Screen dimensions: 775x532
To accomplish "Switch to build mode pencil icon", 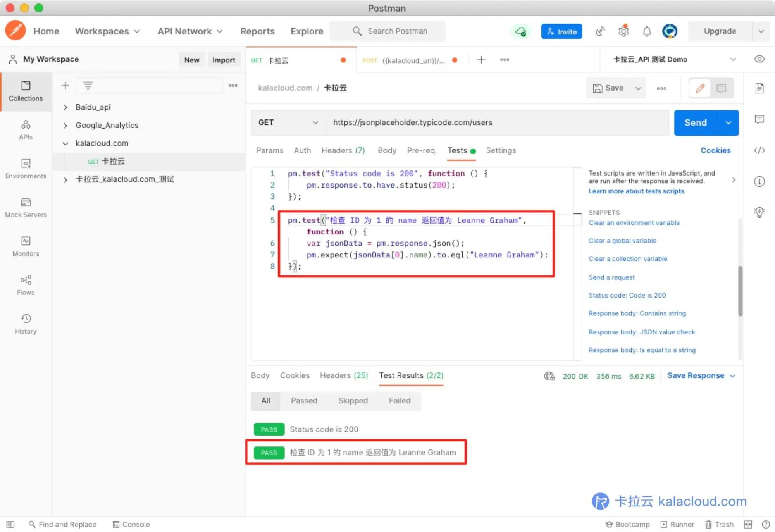I will [700, 88].
